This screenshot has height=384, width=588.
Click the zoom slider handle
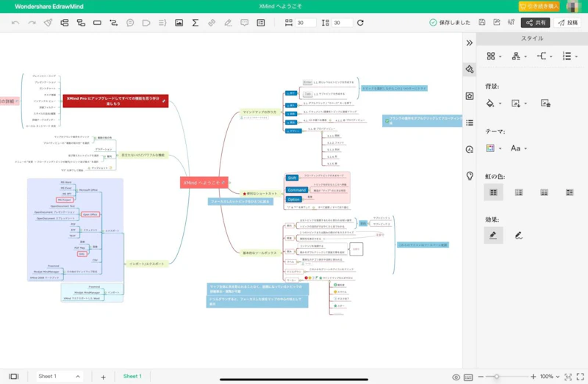click(497, 377)
